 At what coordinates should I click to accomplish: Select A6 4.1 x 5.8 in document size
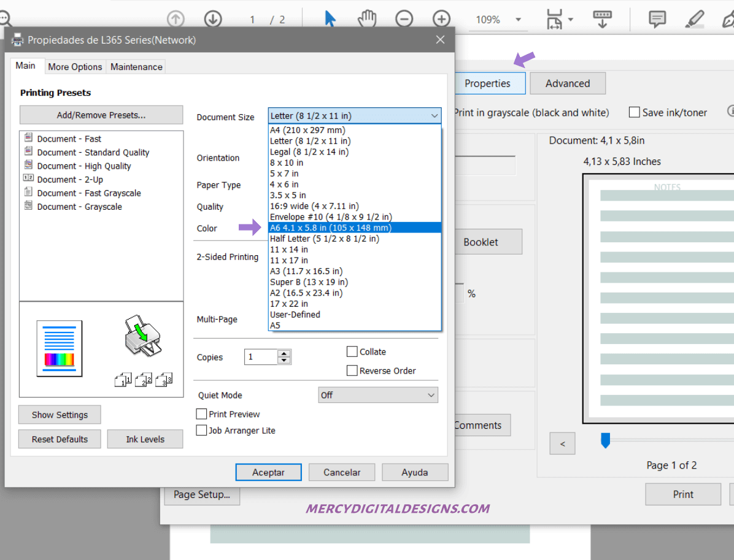point(355,227)
